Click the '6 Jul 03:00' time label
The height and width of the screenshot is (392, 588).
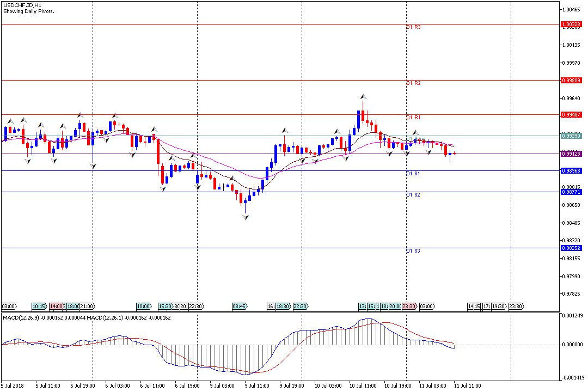click(118, 386)
